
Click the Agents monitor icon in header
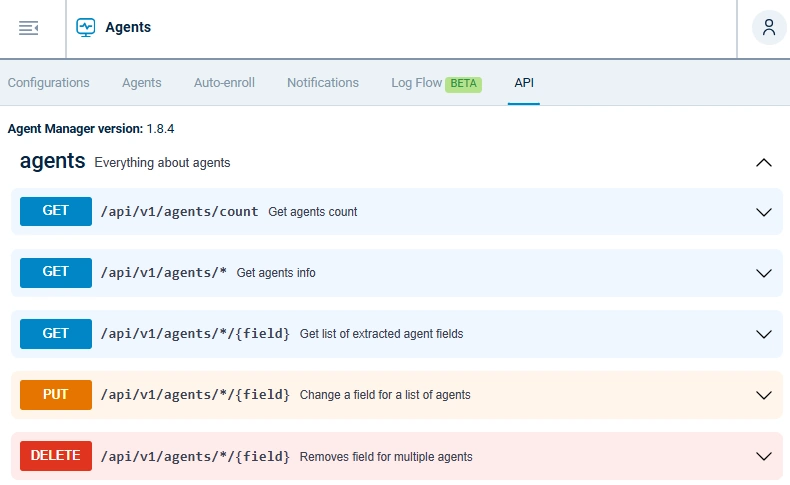[x=86, y=28]
